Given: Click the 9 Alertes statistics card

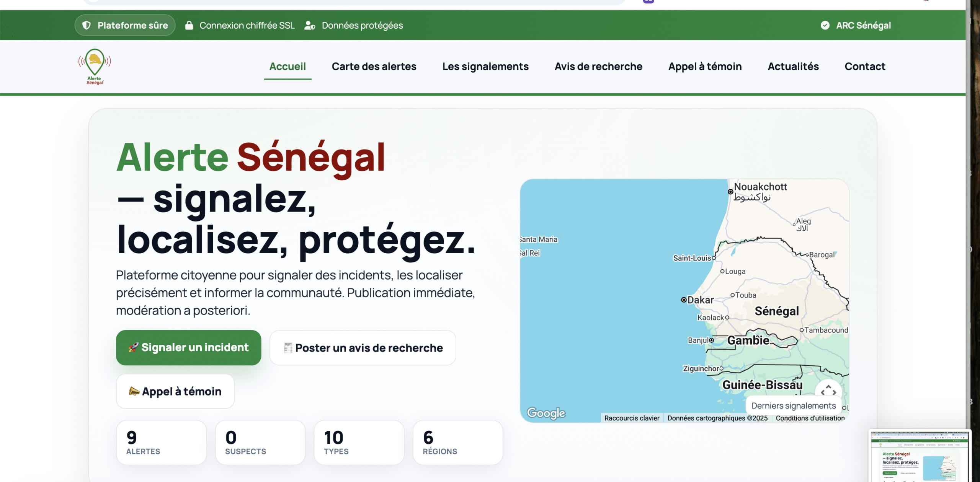Looking at the screenshot, I should click(161, 443).
